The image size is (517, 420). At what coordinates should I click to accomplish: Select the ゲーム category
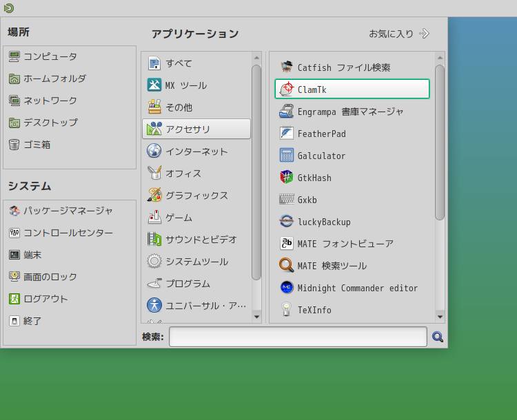pos(196,218)
